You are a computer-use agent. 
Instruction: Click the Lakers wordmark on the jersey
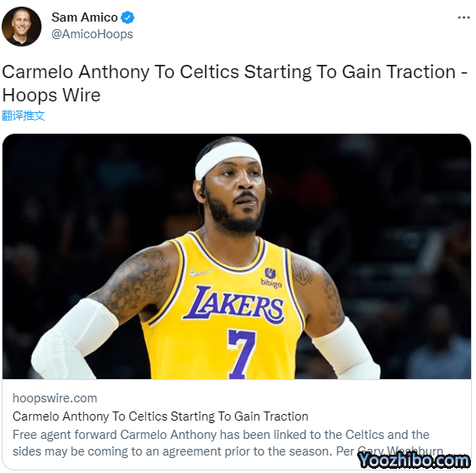233,304
